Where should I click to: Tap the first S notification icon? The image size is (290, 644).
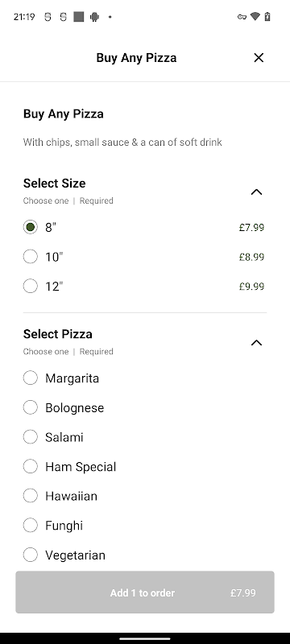pos(48,17)
